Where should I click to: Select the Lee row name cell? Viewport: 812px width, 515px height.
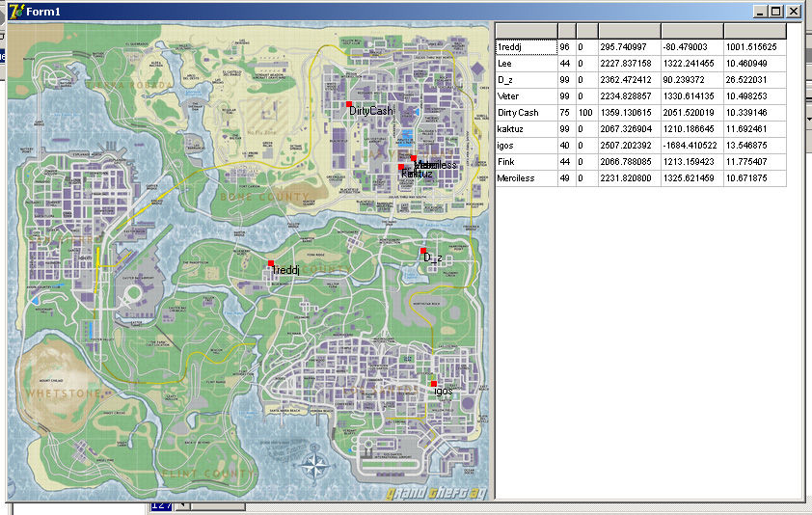pos(526,63)
